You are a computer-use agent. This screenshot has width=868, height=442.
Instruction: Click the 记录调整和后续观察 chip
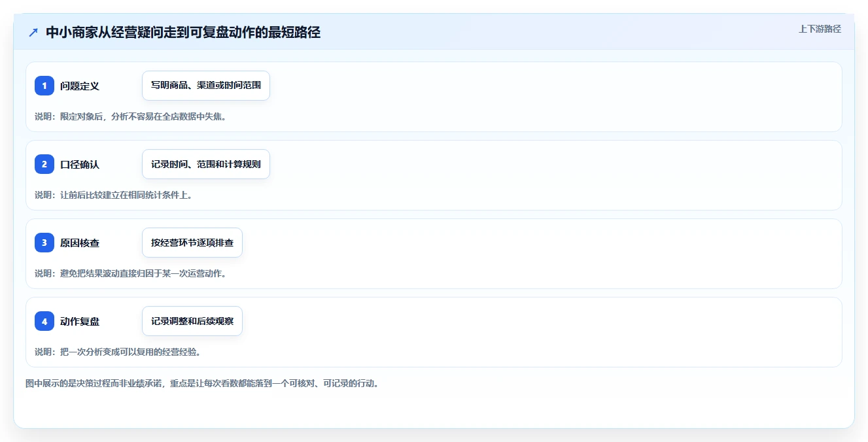(192, 321)
